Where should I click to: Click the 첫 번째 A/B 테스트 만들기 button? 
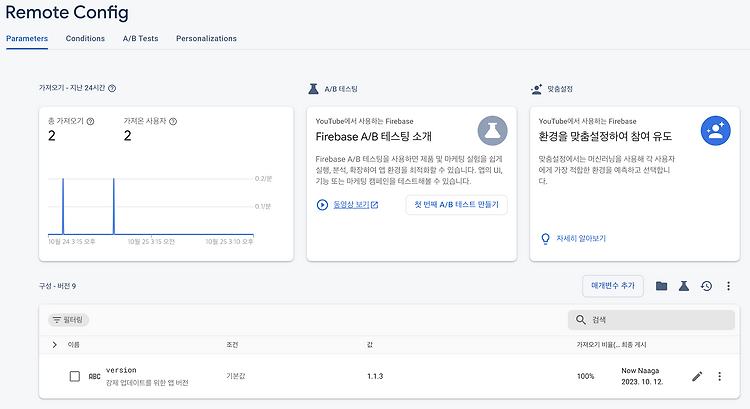coord(456,205)
